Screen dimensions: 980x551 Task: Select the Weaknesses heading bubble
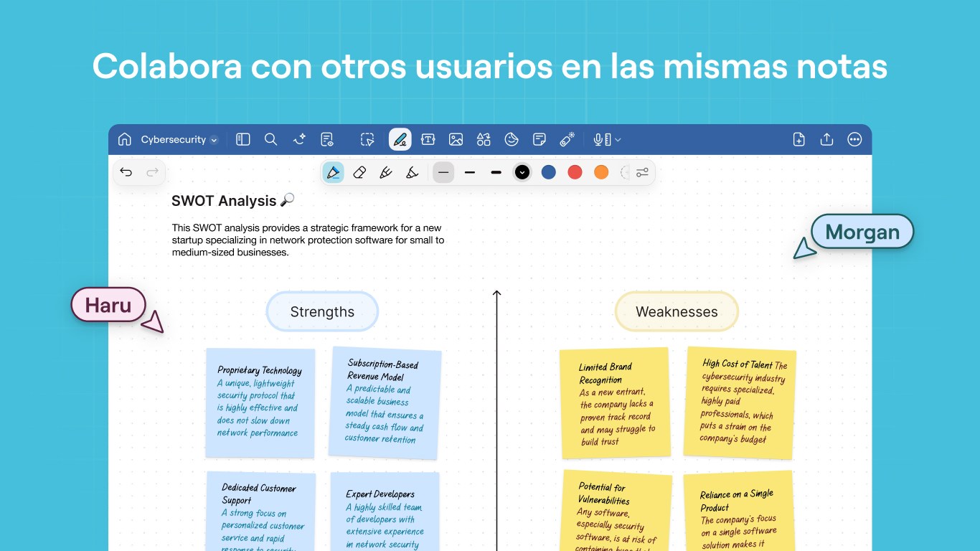point(677,311)
